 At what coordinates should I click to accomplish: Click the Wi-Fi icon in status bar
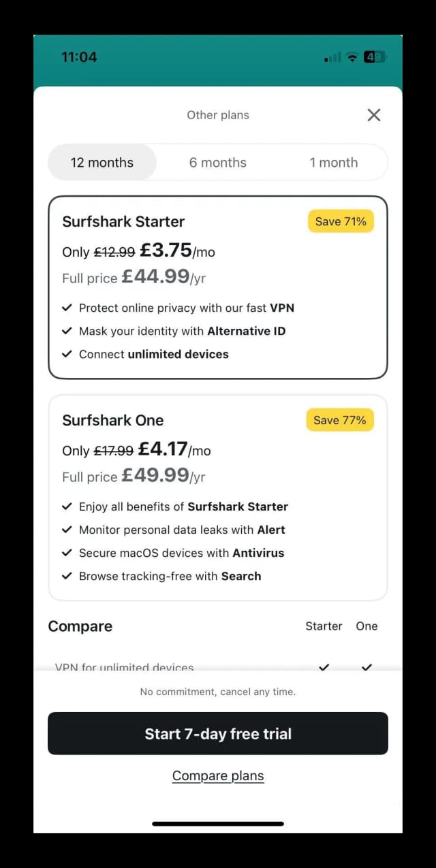[x=352, y=57]
